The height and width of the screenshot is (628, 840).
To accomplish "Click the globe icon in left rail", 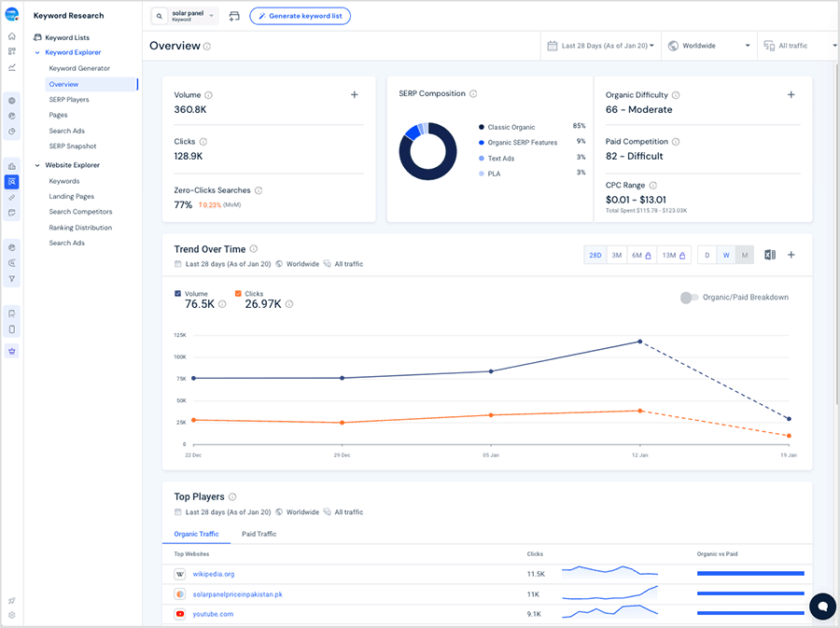I will tap(12, 101).
